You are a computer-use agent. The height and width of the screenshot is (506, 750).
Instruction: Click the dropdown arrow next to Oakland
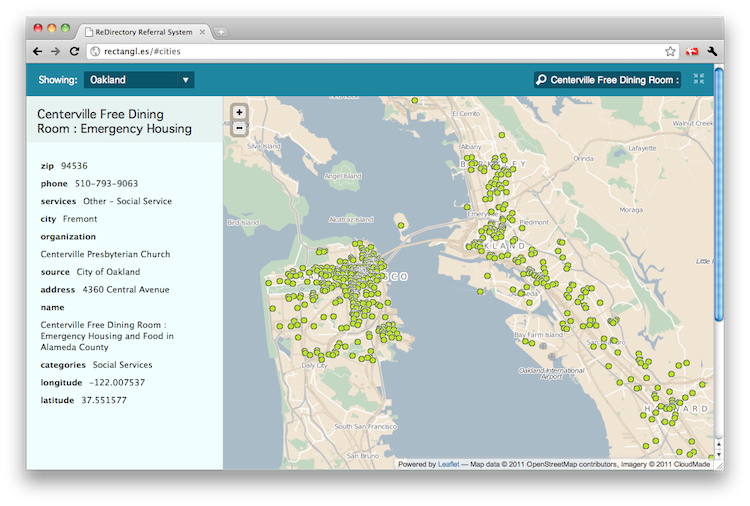coord(186,80)
